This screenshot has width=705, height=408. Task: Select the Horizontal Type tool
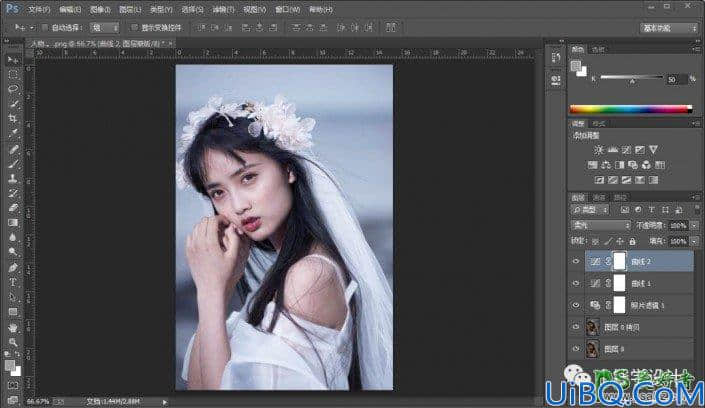(x=13, y=282)
